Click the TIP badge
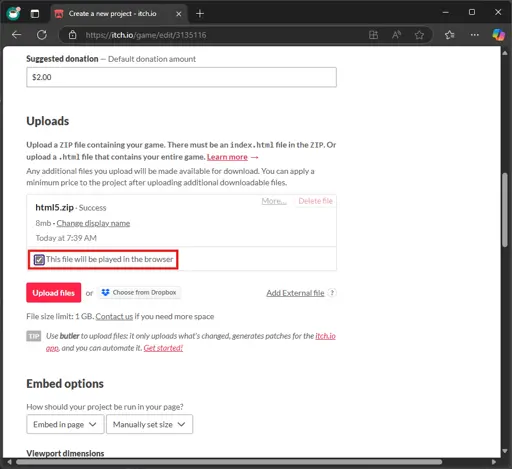This screenshot has width=512, height=469. click(x=34, y=336)
